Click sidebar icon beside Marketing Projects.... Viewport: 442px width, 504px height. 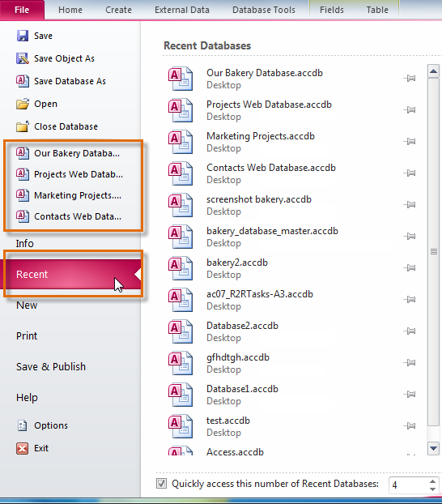click(x=23, y=195)
